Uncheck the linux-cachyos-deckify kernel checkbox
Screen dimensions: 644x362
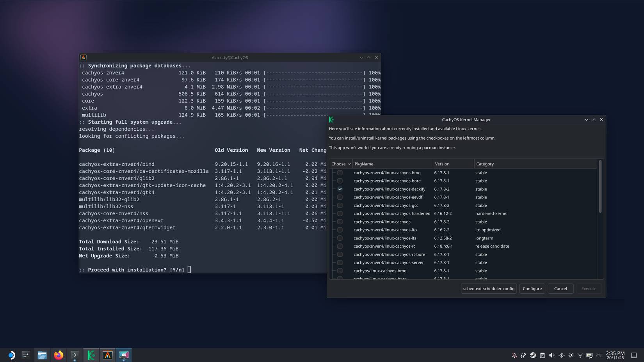[340, 189]
